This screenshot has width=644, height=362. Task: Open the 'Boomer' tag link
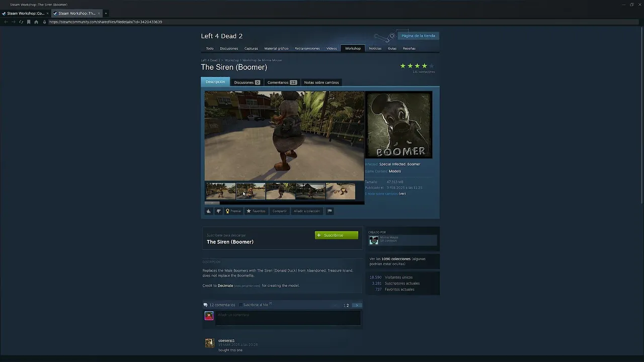(x=414, y=164)
